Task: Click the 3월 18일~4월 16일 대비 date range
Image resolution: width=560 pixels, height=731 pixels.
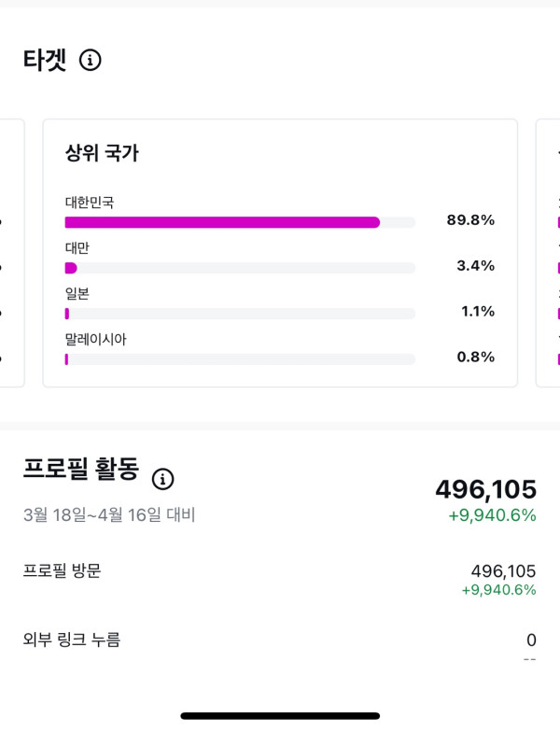Action: pyautogui.click(x=109, y=514)
